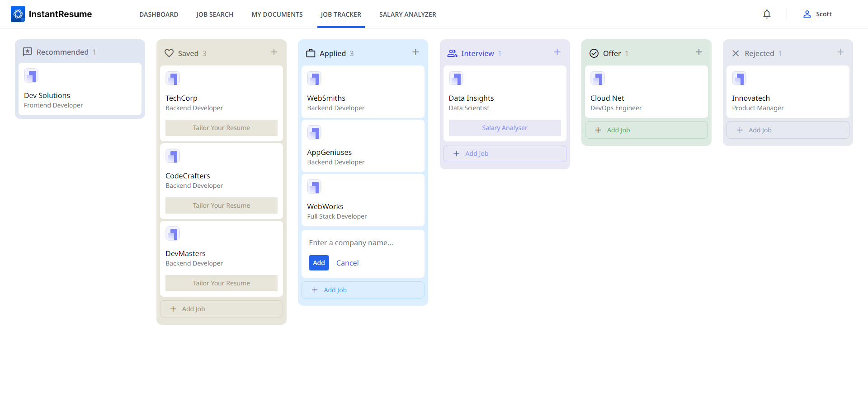Click the WebSmiths company logo icon

click(314, 79)
